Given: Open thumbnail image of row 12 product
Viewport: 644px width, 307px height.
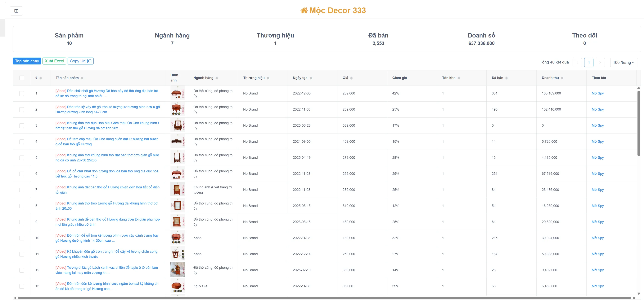Looking at the screenshot, I should click(x=178, y=270).
